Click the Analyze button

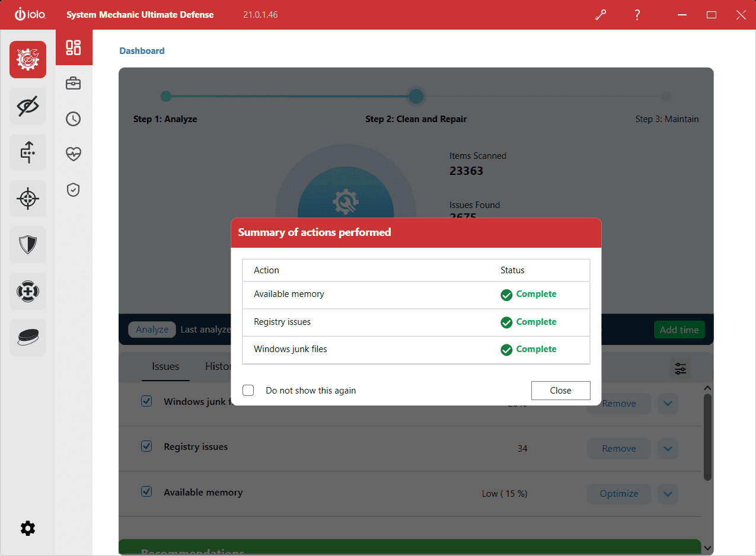pos(152,330)
